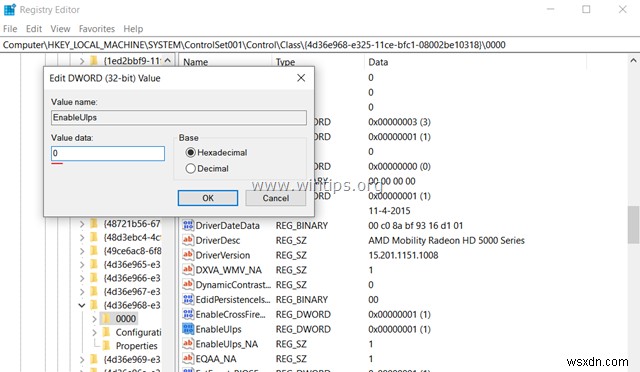The image size is (640, 372).
Task: Expand the 0000 subkey
Action: pos(94,319)
